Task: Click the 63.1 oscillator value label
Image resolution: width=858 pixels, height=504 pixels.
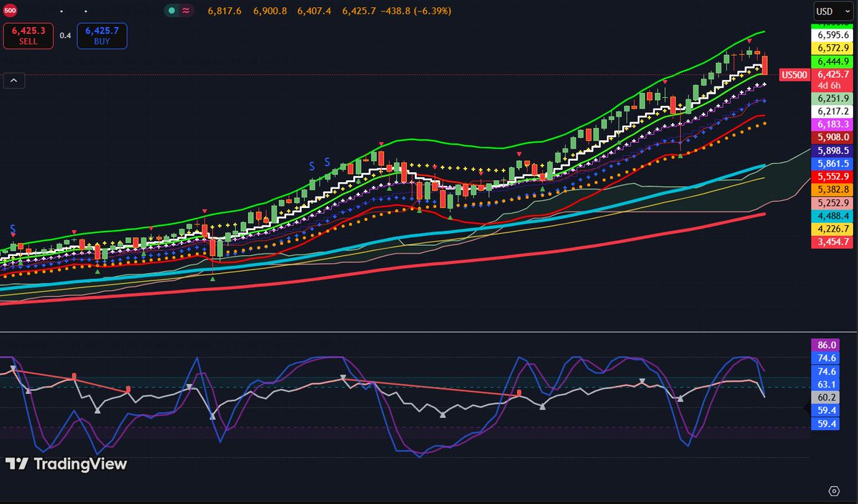Action: pos(827,384)
